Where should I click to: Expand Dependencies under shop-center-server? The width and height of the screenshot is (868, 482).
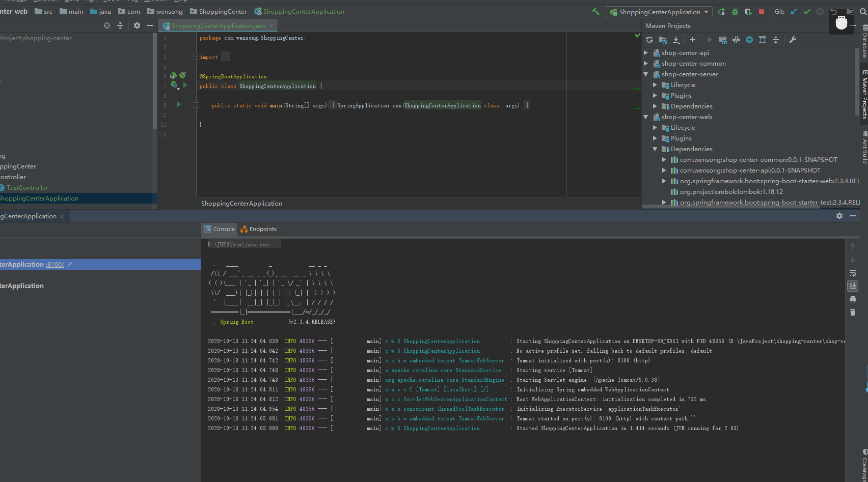point(655,106)
